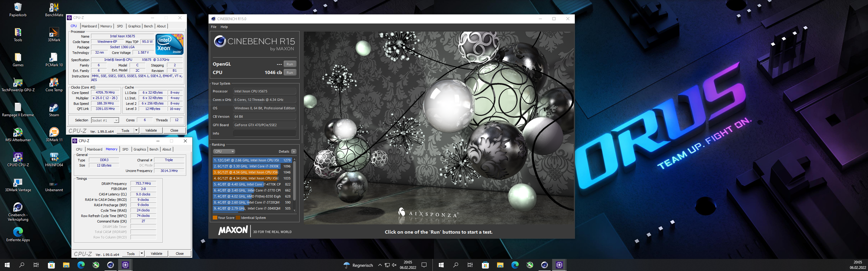Viewport: 868px width, 271px height.
Task: Launch HWiNFO64 desktop shortcut
Action: (54, 160)
